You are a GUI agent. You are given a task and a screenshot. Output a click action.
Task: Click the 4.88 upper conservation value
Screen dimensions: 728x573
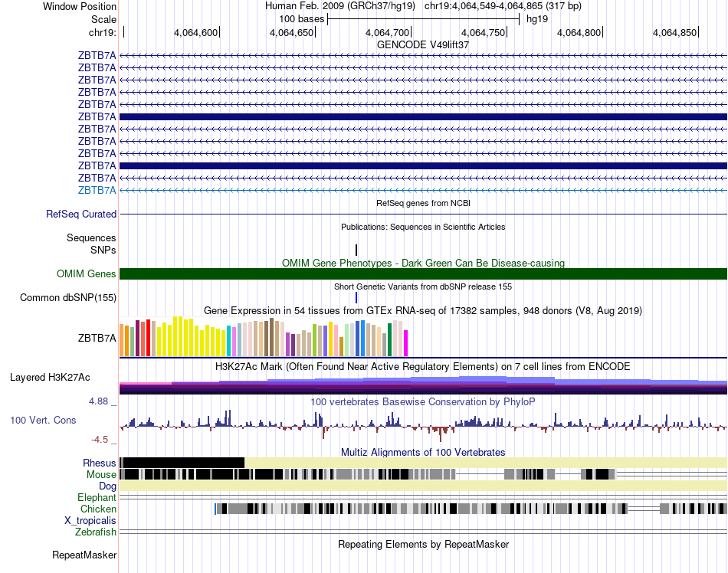pos(98,401)
